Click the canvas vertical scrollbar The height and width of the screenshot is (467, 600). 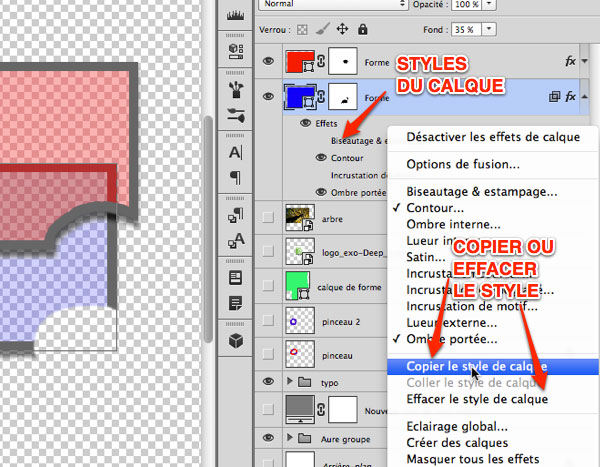coord(208,229)
